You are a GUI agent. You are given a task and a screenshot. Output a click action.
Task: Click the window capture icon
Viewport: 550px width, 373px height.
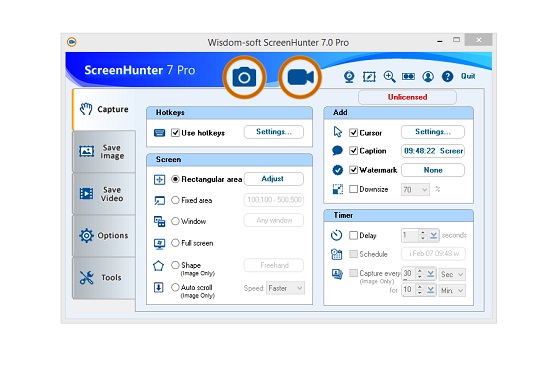(160, 221)
